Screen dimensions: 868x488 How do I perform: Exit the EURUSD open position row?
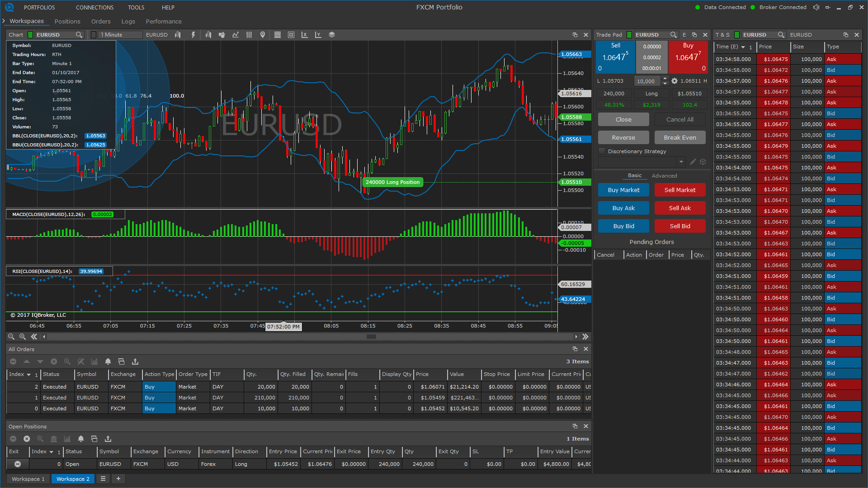click(18, 464)
